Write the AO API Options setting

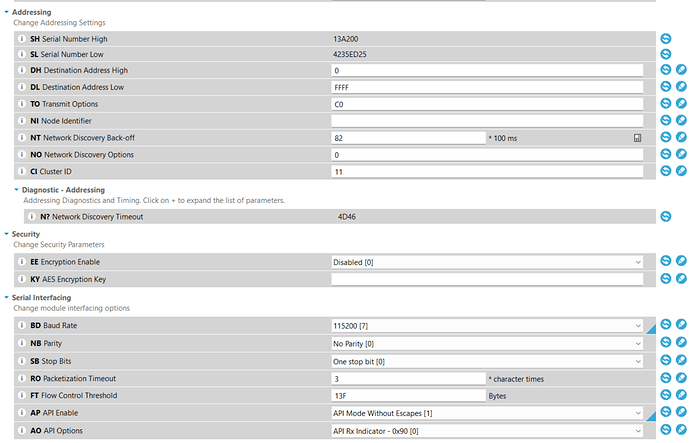(x=681, y=429)
